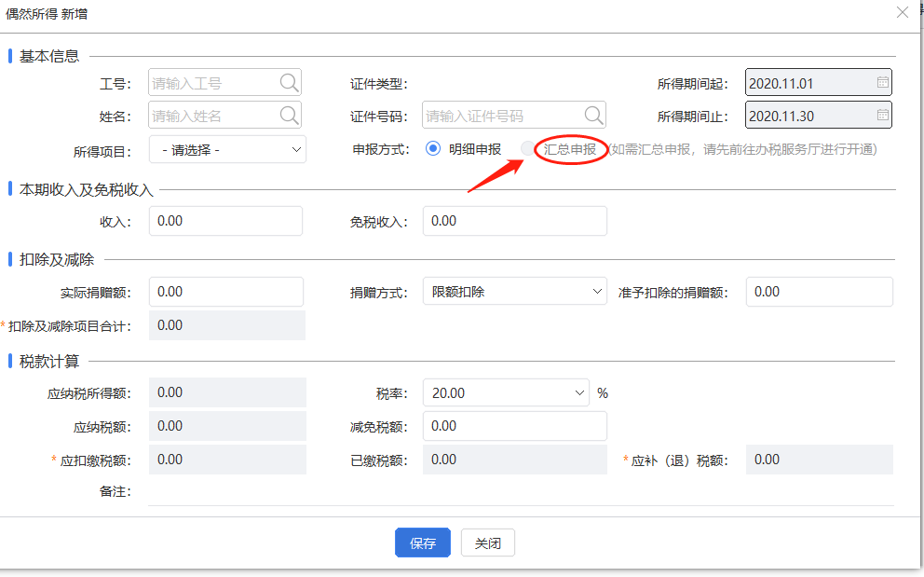Click the 姓名 search magnifier icon
The height and width of the screenshot is (577, 924).
coord(290,116)
